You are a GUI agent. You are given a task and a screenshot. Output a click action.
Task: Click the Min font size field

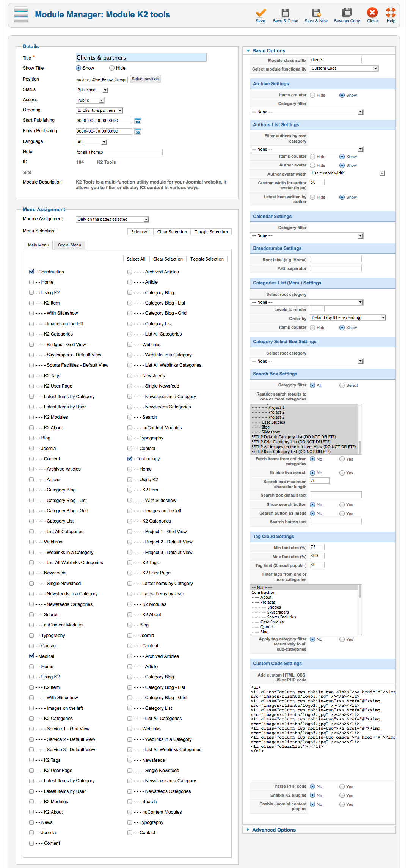click(x=317, y=547)
